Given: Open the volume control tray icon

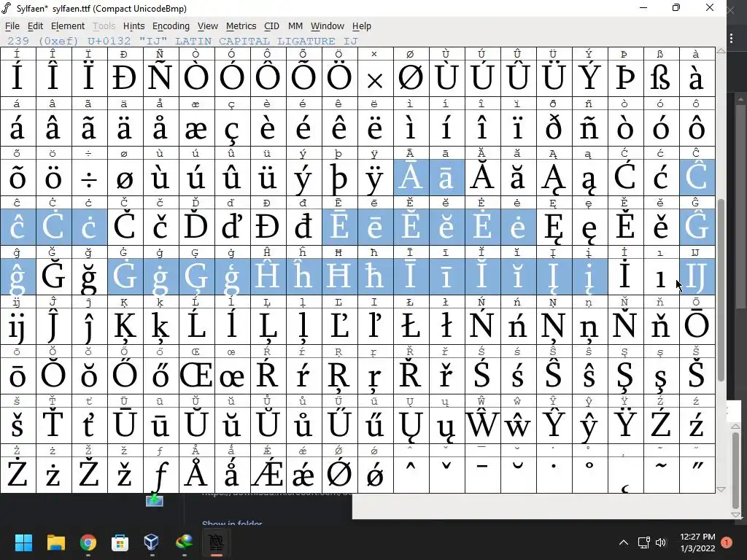Looking at the screenshot, I should pyautogui.click(x=661, y=542).
